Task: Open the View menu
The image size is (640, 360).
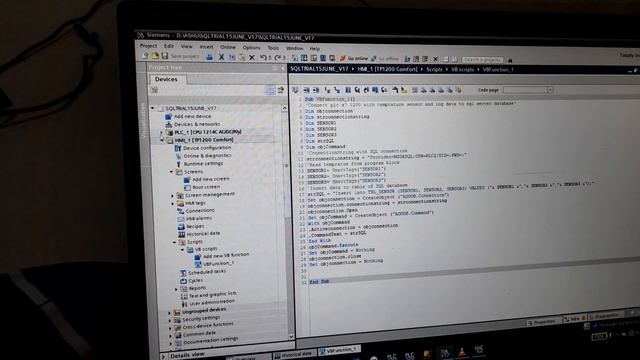Action: point(187,47)
